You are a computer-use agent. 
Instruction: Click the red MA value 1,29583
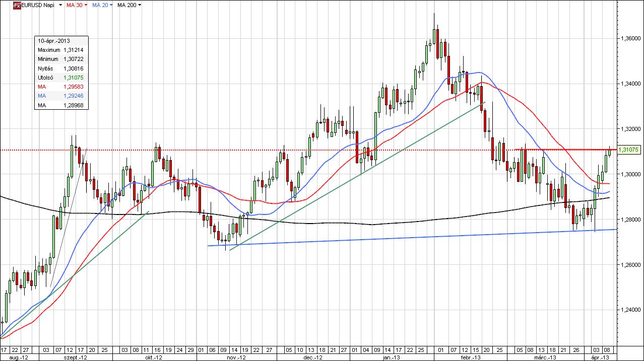point(73,87)
